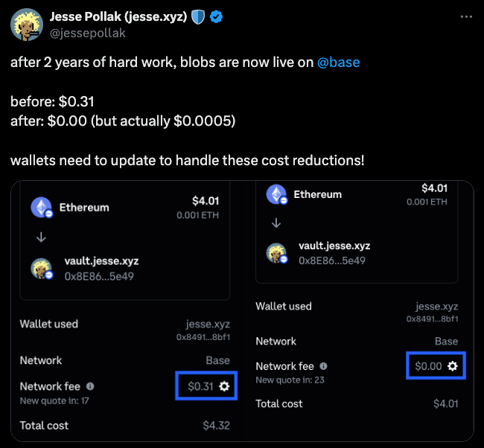Viewport: 484px width, 448px height.
Task: Open the left transaction screenshot image
Action: click(127, 313)
